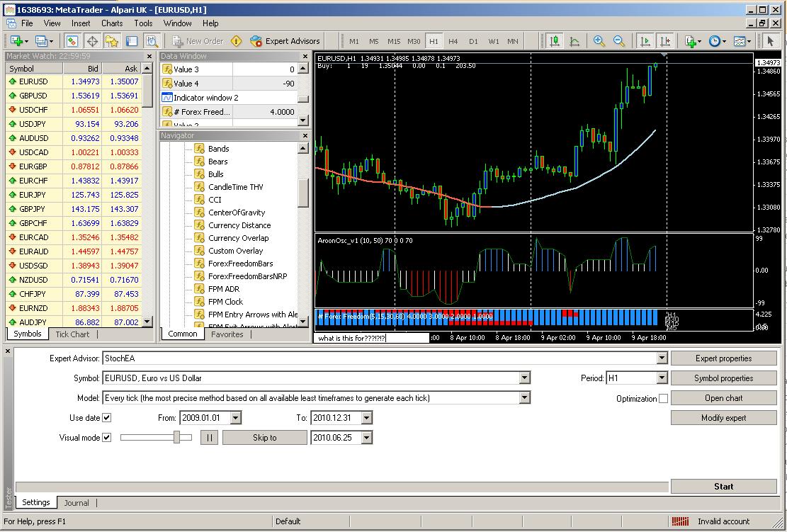This screenshot has width=787, height=532.
Task: Select the H4 timeframe button
Action: [x=453, y=41]
